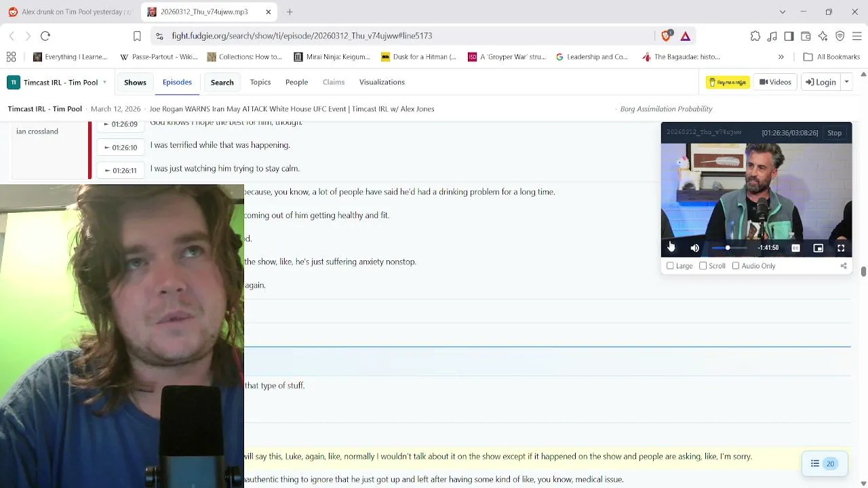Enable the Large player checkbox
Screen dimensions: 868x488
670,266
